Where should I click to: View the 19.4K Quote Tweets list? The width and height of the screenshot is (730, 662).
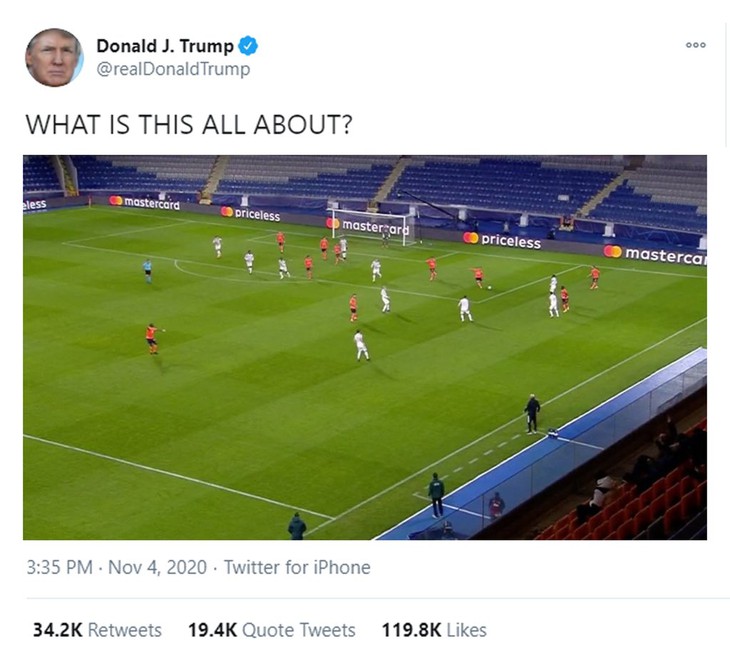pos(271,630)
